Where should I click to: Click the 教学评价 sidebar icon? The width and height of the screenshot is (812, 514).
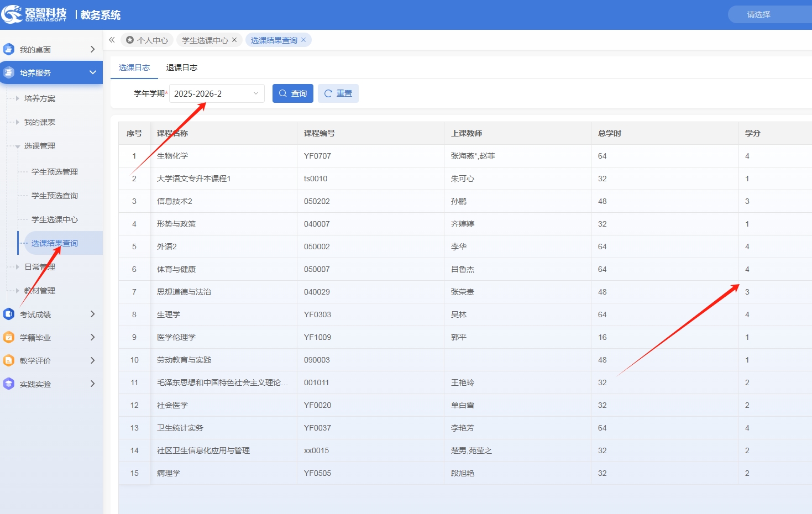(9, 360)
